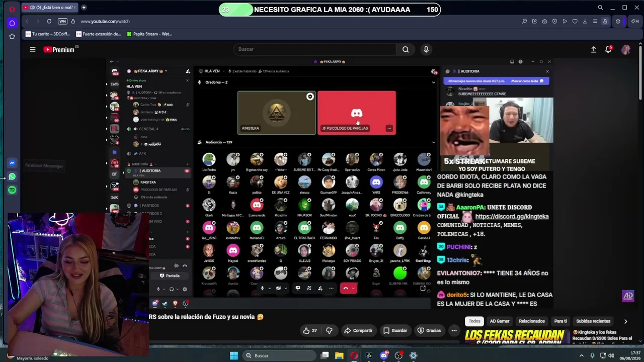Screen dimensions: 644x362
Task: Toggle the stage microphone in Discord call controls
Action: (x=262, y=288)
